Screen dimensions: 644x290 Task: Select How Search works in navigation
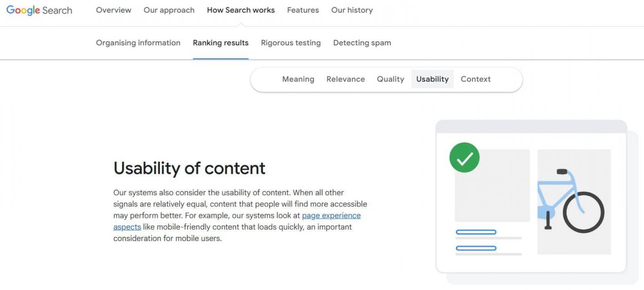241,10
